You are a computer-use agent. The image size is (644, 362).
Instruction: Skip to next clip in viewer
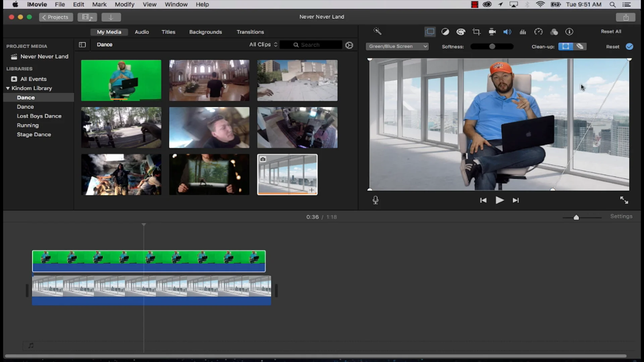click(x=516, y=200)
